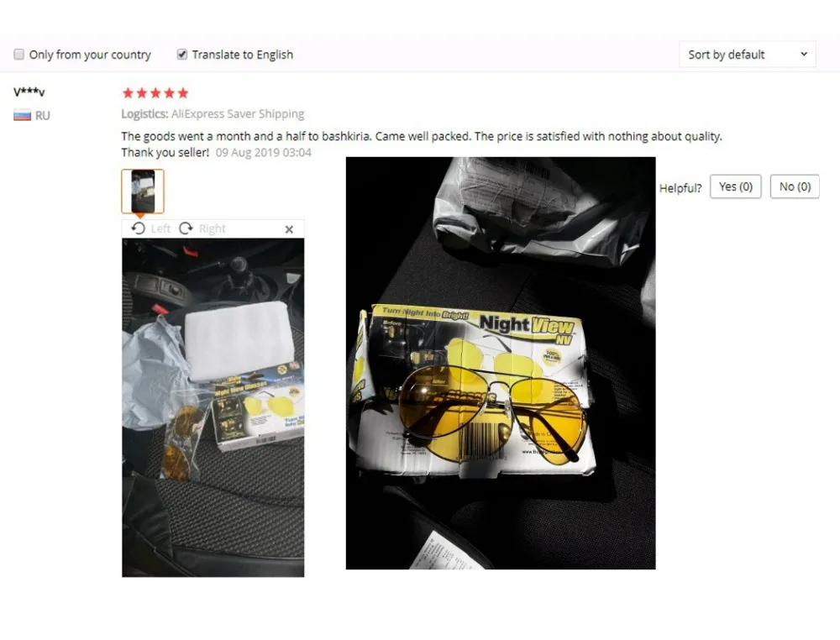Click the Left rotate label
Viewport: 840px width, 640px height.
tap(160, 229)
